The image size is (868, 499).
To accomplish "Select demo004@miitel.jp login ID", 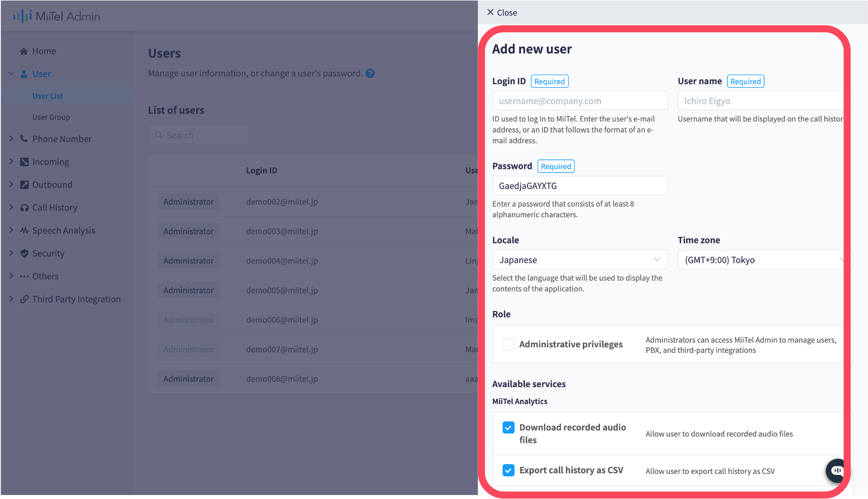I will tap(282, 261).
